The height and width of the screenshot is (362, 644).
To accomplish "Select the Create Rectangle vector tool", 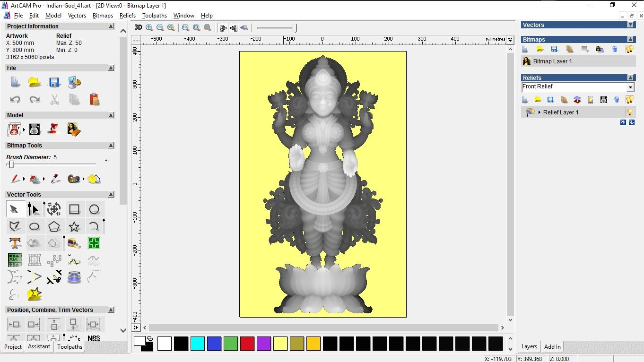I will pos(74,209).
